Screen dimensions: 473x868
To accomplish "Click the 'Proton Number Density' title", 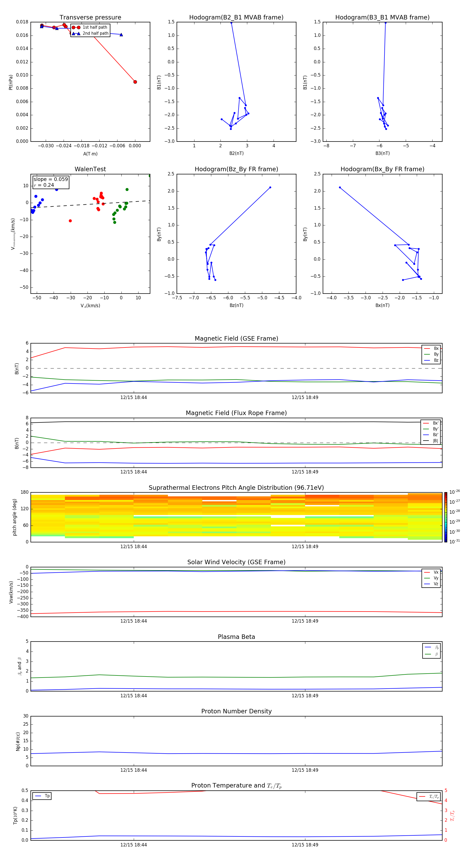I will [x=236, y=711].
